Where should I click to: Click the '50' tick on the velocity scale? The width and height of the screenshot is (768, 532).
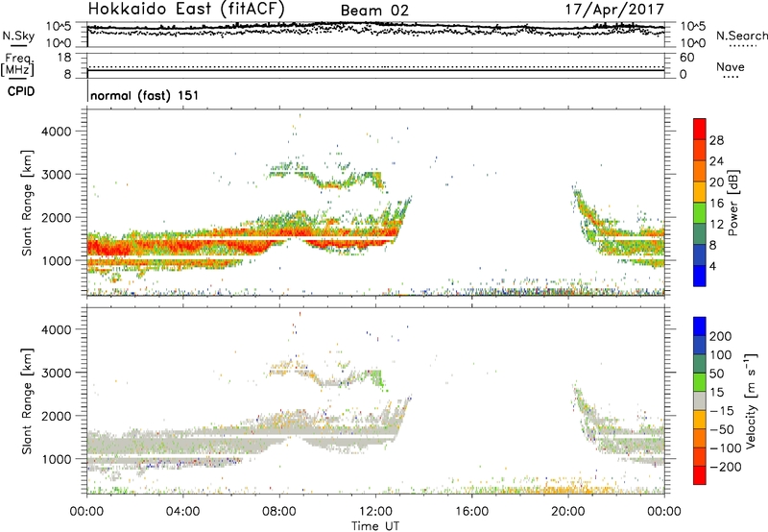[716, 374]
